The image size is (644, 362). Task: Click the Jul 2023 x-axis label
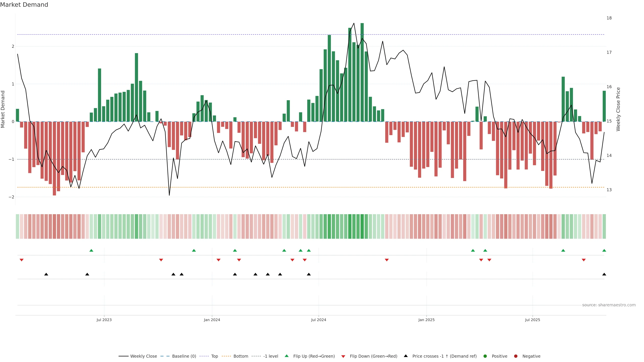[x=104, y=320]
